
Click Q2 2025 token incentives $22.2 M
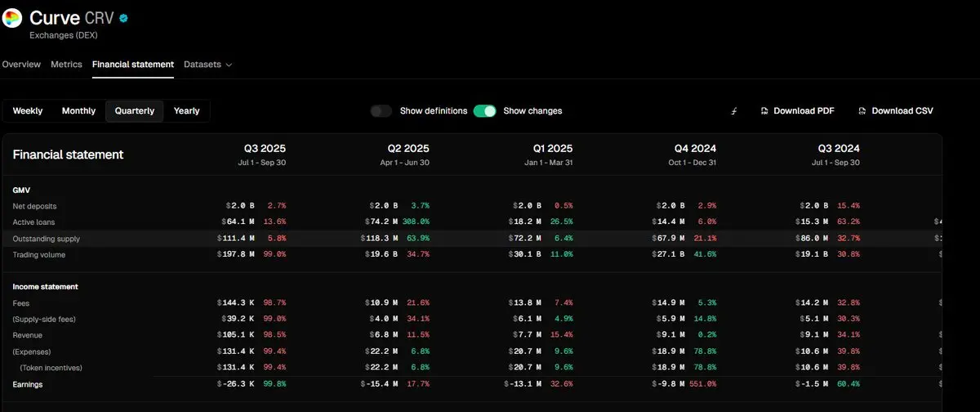(383, 368)
